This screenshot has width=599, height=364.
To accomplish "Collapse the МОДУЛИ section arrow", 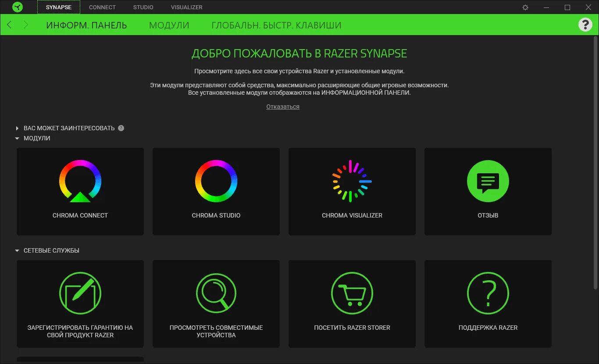I will [17, 138].
